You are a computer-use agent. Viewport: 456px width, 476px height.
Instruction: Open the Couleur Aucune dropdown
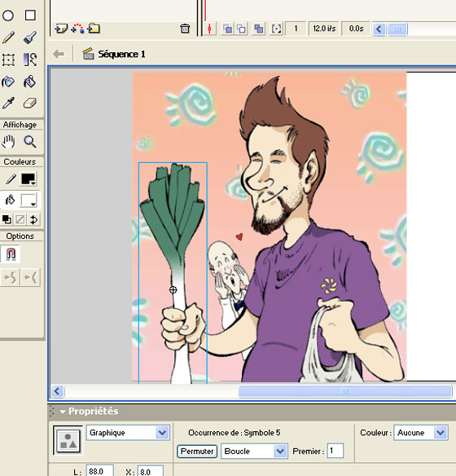(x=420, y=433)
